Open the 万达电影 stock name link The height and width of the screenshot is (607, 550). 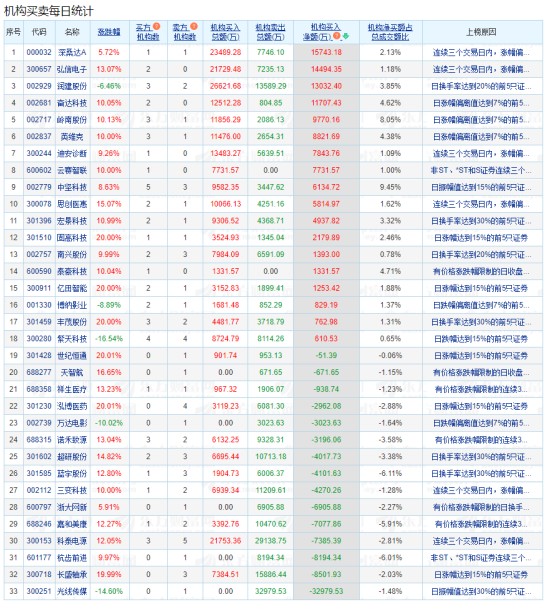72,423
